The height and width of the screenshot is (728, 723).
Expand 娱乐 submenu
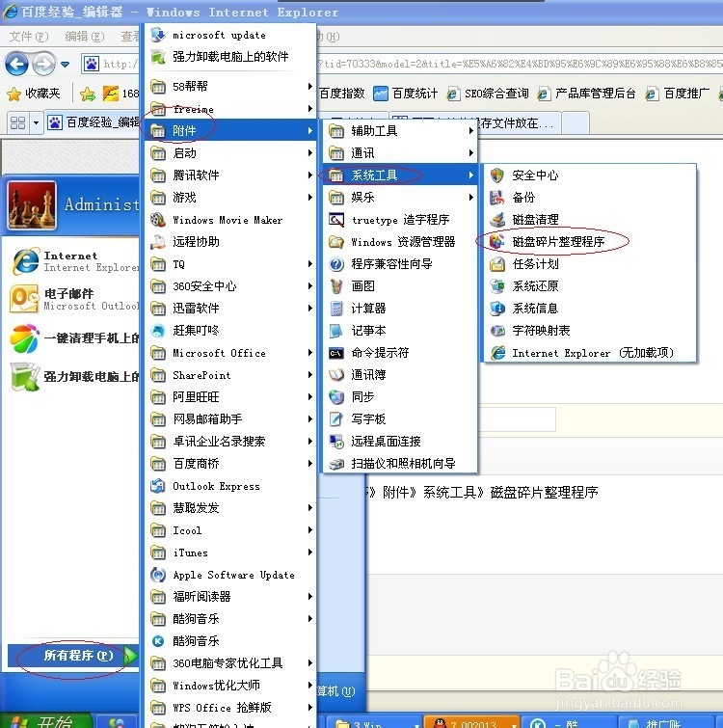click(400, 198)
